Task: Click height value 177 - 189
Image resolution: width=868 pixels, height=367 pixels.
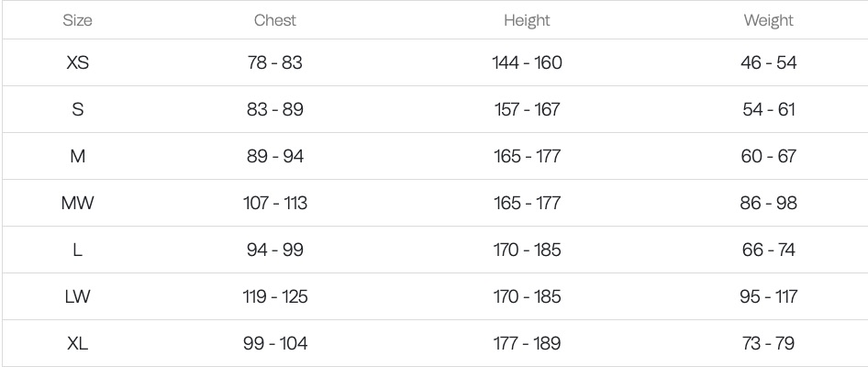Action: click(527, 343)
